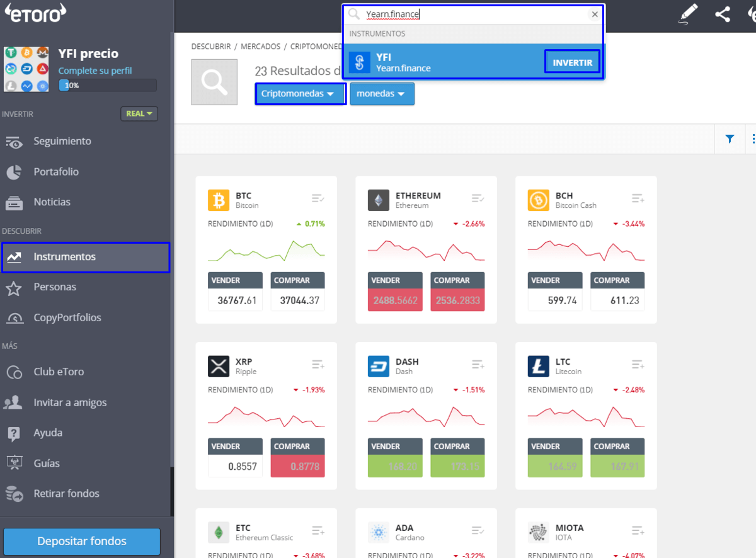756x558 pixels.
Task: Click the Ayuda question mark icon
Action: (x=14, y=433)
